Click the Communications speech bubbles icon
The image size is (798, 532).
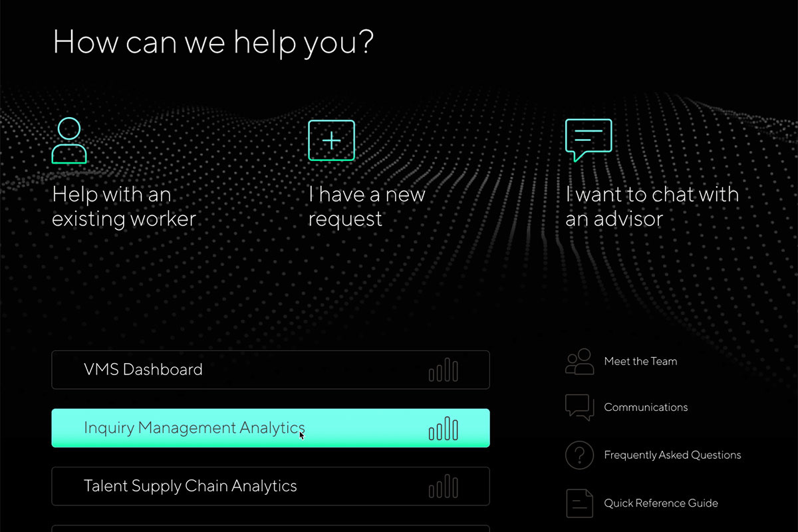click(579, 407)
